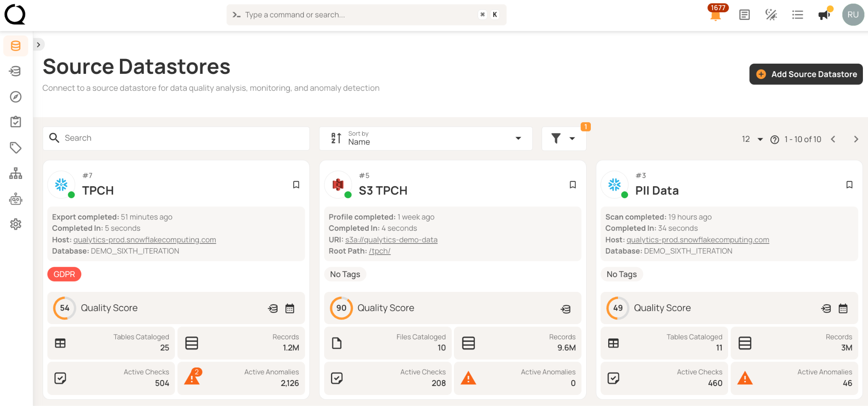Image resolution: width=868 pixels, height=406 pixels.
Task: Open the documentation page icon in header
Action: click(744, 15)
